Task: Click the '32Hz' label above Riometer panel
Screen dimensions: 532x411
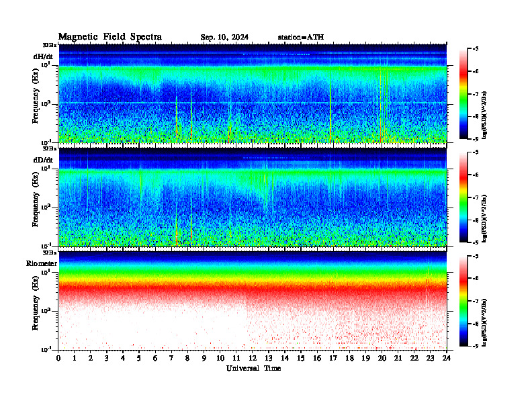Action: coord(49,253)
